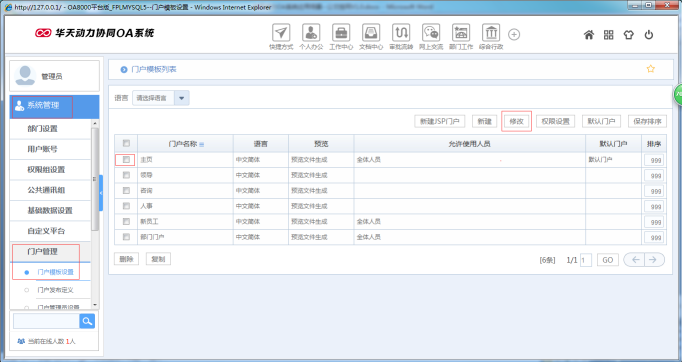This screenshot has height=362, width=682.
Task: Expand the 门户管理 sidebar section
Action: 42,251
